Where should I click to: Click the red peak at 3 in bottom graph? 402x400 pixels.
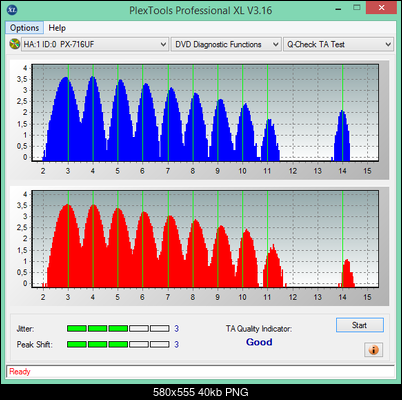[x=67, y=246]
